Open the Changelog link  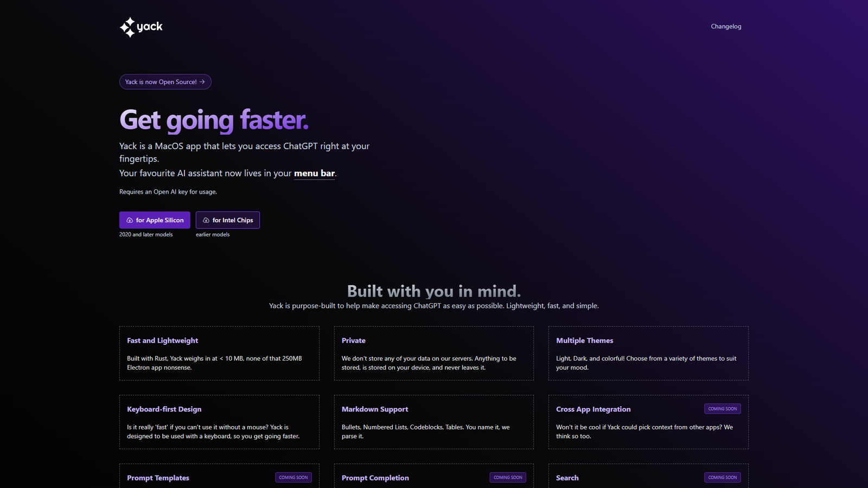point(726,27)
